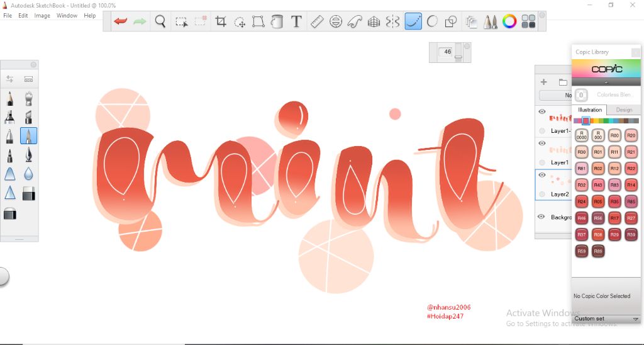
Task: Open the Brush Properties sliders icon
Action: 10,79
